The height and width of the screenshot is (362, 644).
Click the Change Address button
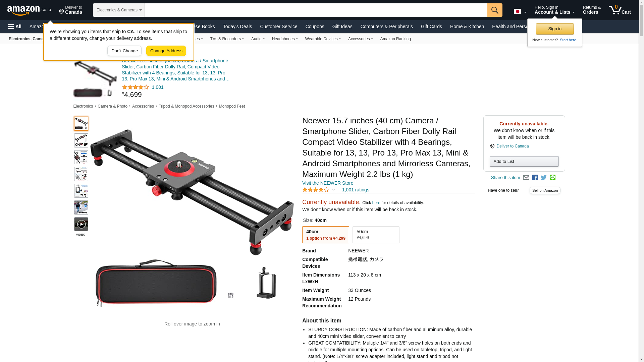[166, 51]
